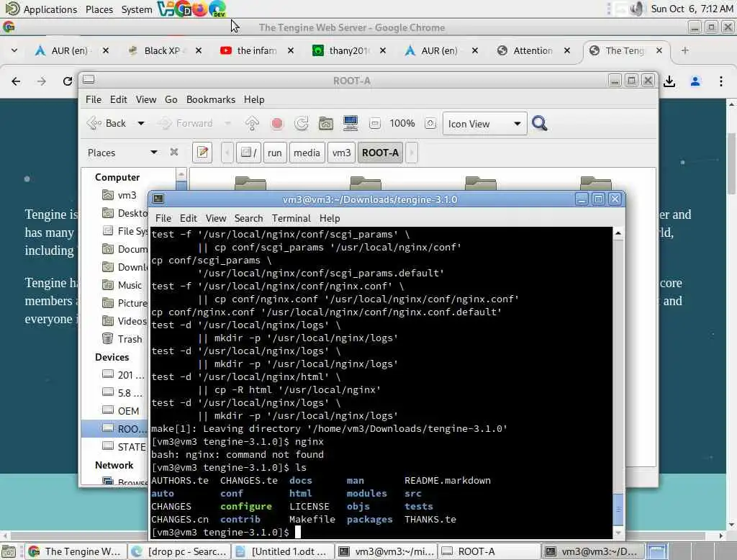Image resolution: width=737 pixels, height=560 pixels.
Task: Open the file manager File menu
Action: click(x=94, y=99)
